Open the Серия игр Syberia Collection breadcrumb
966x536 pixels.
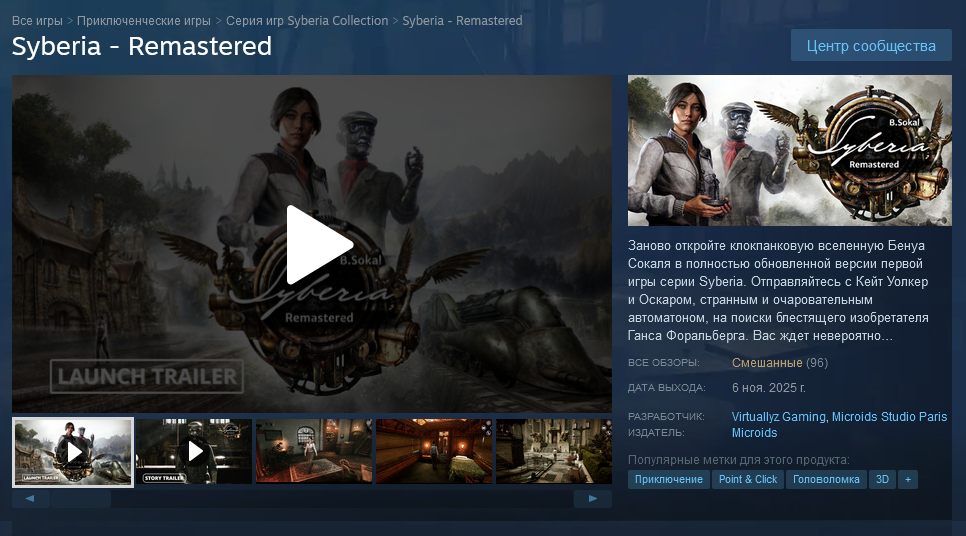click(307, 20)
